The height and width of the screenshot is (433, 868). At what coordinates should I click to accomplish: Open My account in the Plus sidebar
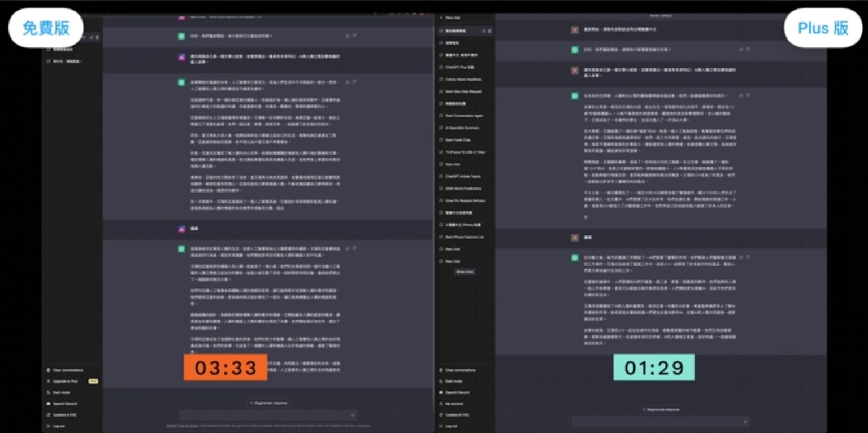click(454, 404)
